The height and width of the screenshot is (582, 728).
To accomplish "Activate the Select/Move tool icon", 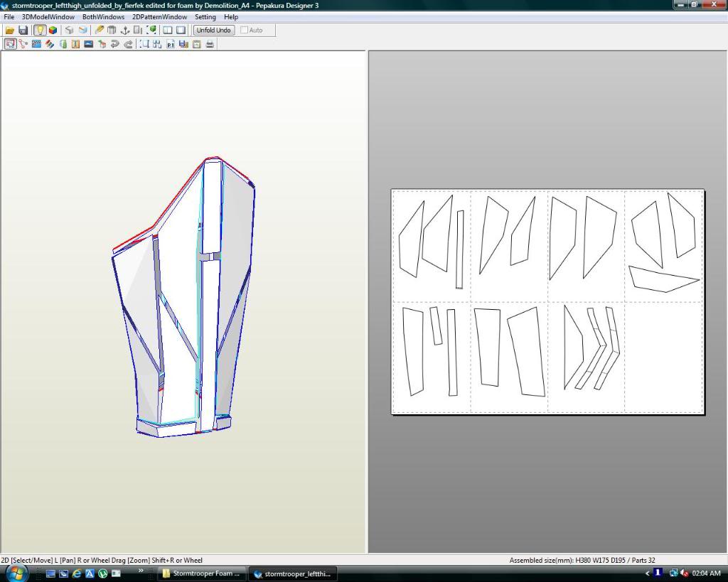I will (10, 44).
